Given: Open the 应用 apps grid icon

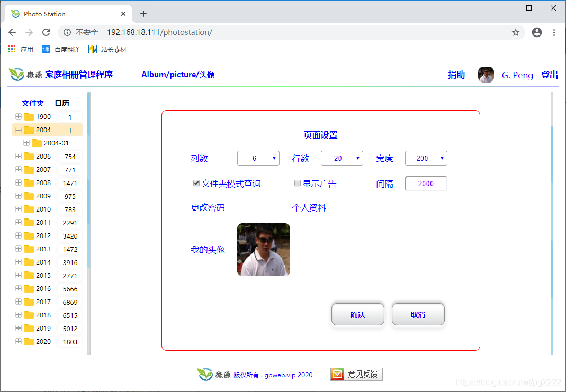Looking at the screenshot, I should tap(12, 49).
